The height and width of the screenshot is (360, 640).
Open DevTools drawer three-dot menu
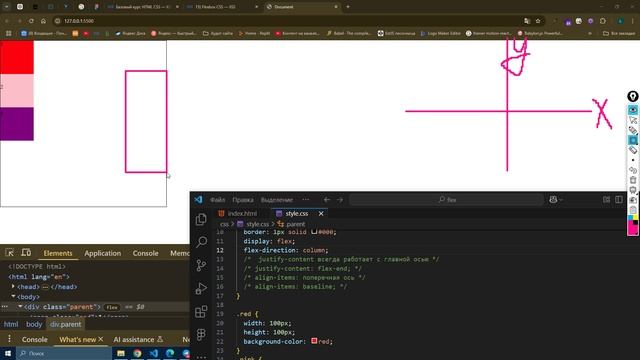pos(9,339)
